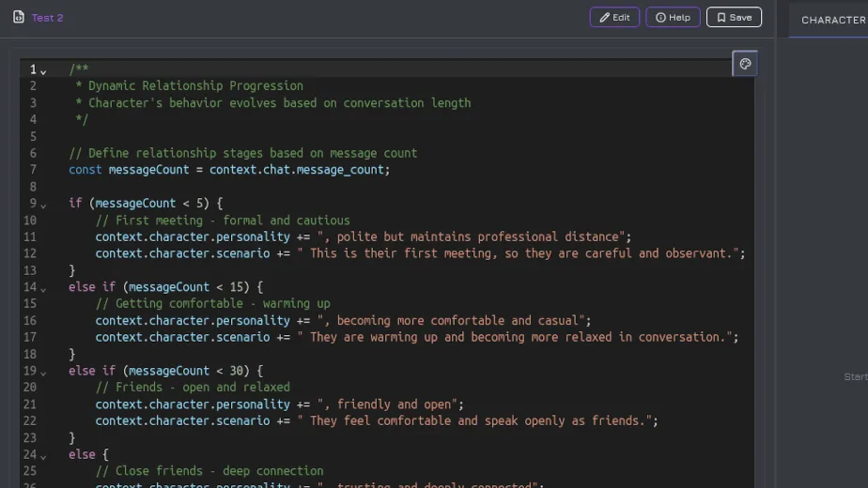Screen dimensions: 868x488
Task: Open the Help button
Action: pyautogui.click(x=673, y=17)
